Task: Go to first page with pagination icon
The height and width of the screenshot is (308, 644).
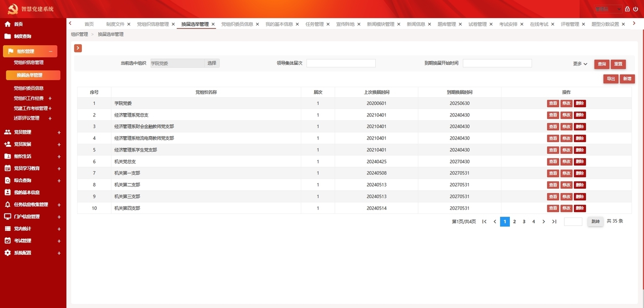Action: coord(484,222)
